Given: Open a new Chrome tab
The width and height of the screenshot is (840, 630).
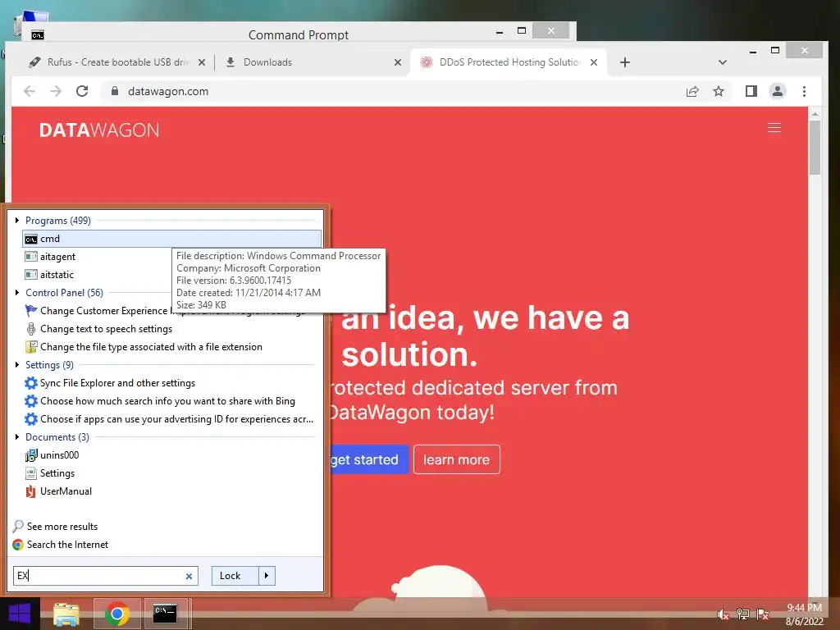Looking at the screenshot, I should [624, 62].
